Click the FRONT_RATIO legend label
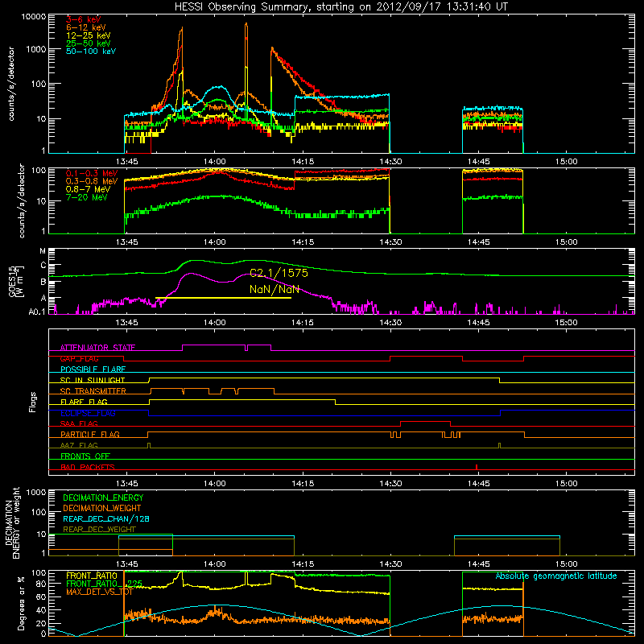Image resolution: width=644 pixels, height=644 pixels. [92, 576]
